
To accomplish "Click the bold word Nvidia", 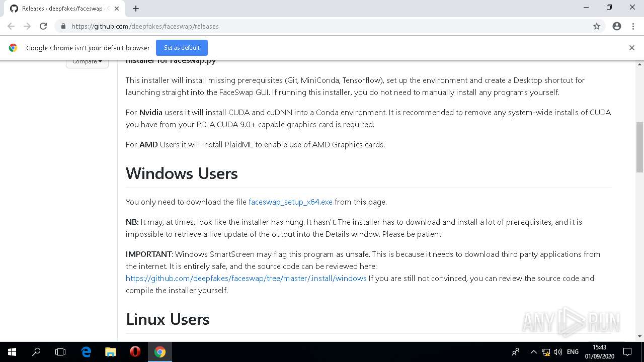I will (151, 113).
